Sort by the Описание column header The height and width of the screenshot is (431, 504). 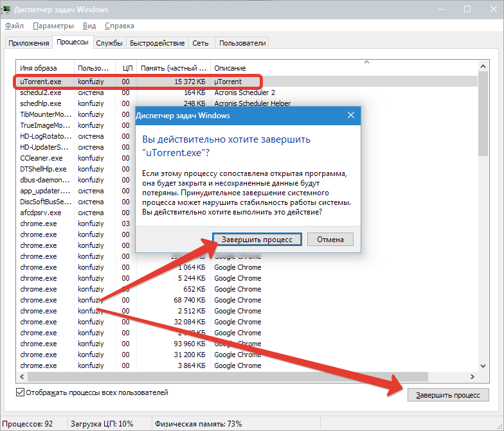(x=344, y=68)
